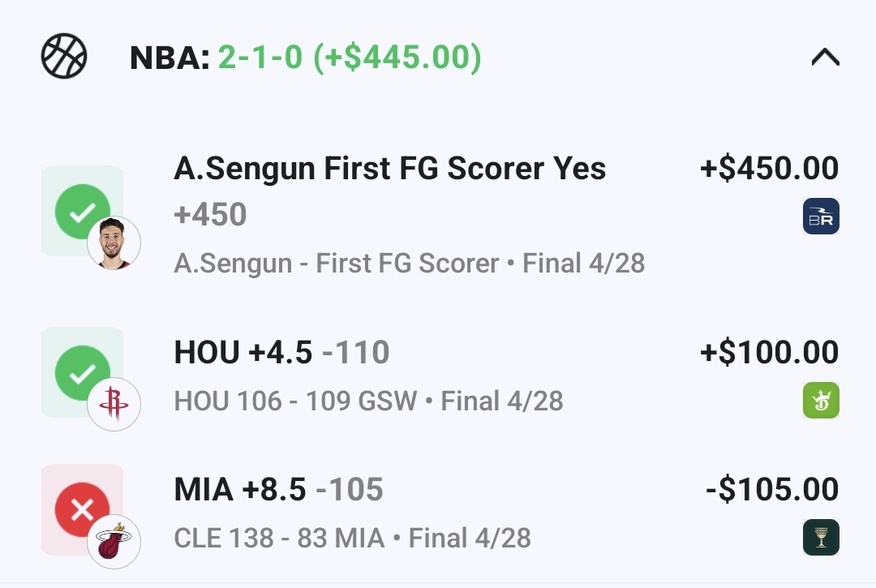The height and width of the screenshot is (588, 876).
Task: Collapse the NBA section chevron
Action: [825, 58]
